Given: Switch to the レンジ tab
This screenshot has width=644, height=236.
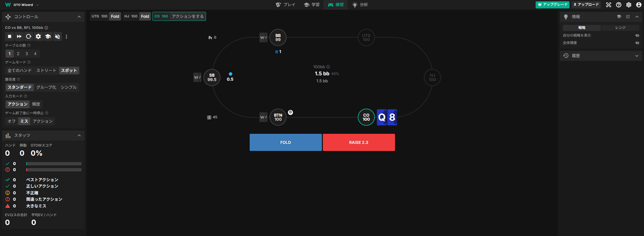Looking at the screenshot, I should [x=620, y=28].
